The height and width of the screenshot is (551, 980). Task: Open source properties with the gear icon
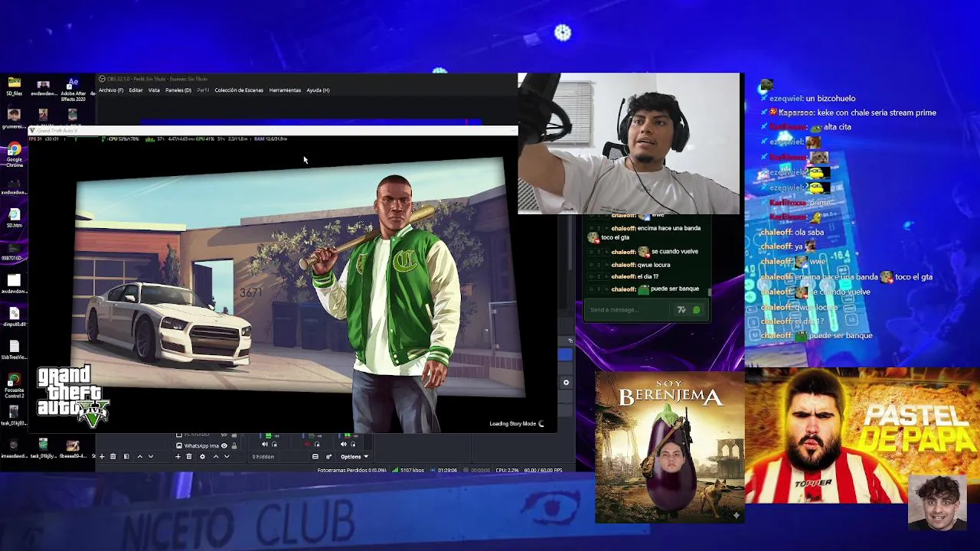point(202,456)
